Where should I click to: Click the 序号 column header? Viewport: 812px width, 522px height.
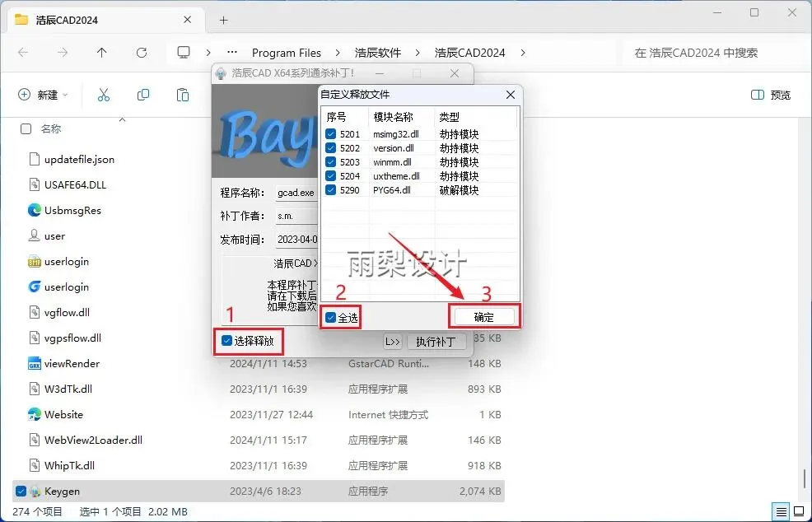(345, 117)
